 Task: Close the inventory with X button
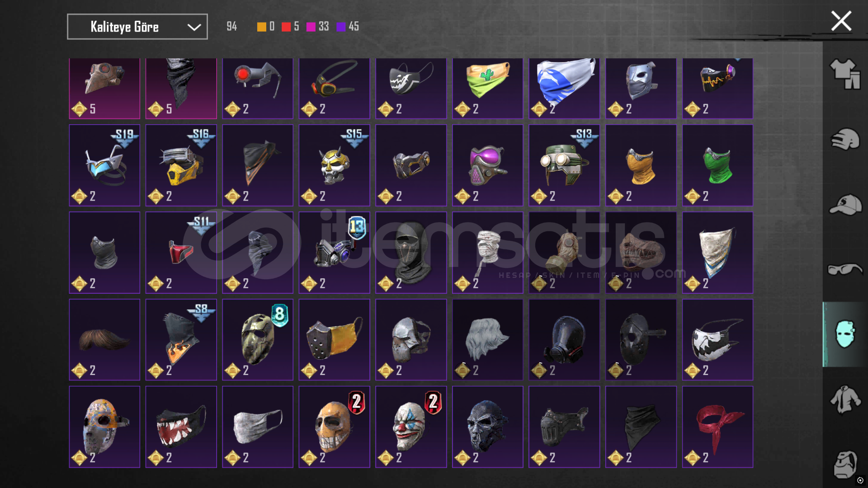(x=841, y=21)
